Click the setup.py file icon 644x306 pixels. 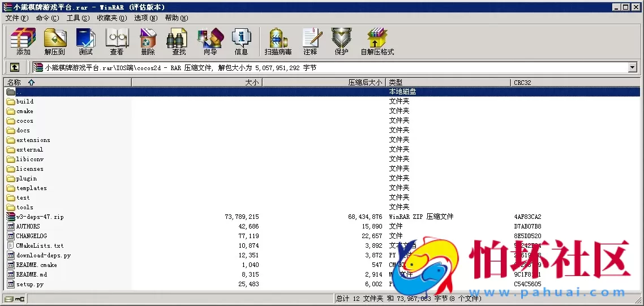point(11,284)
